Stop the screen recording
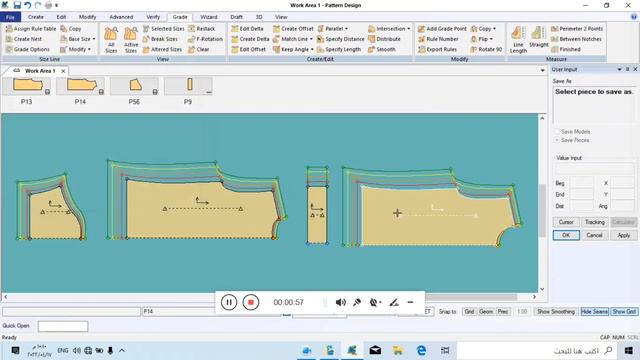640x360 pixels. pos(251,302)
